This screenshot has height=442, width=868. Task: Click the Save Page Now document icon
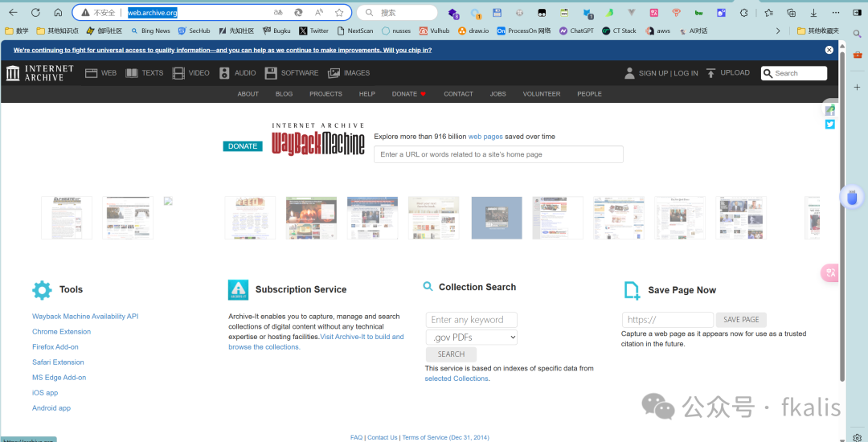click(632, 290)
